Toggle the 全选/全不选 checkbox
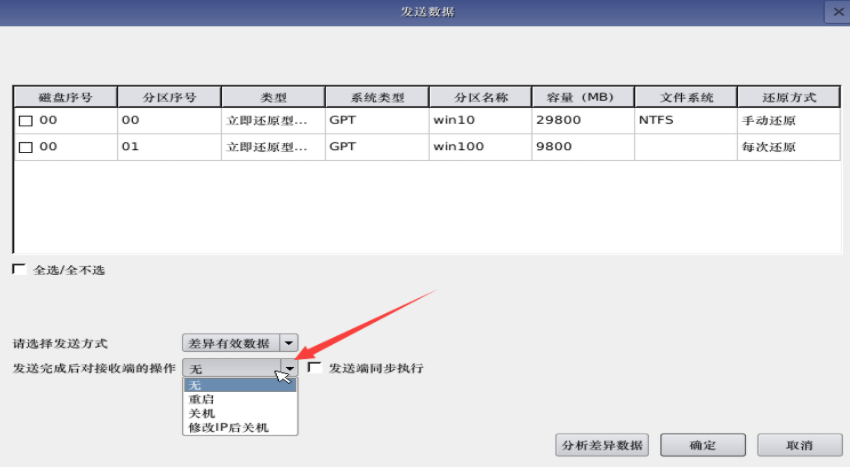This screenshot has height=467, width=850. tap(19, 270)
